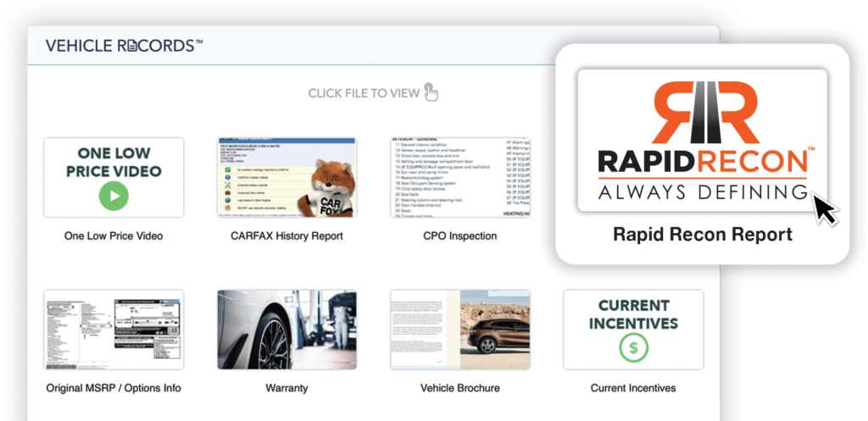Click the 'Current Incentives' caption
The image size is (868, 421).
[x=633, y=388]
